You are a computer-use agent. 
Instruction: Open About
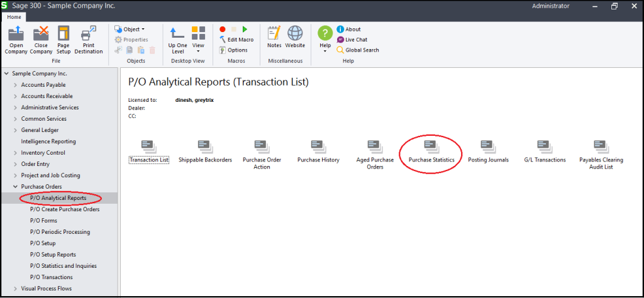[x=348, y=29]
